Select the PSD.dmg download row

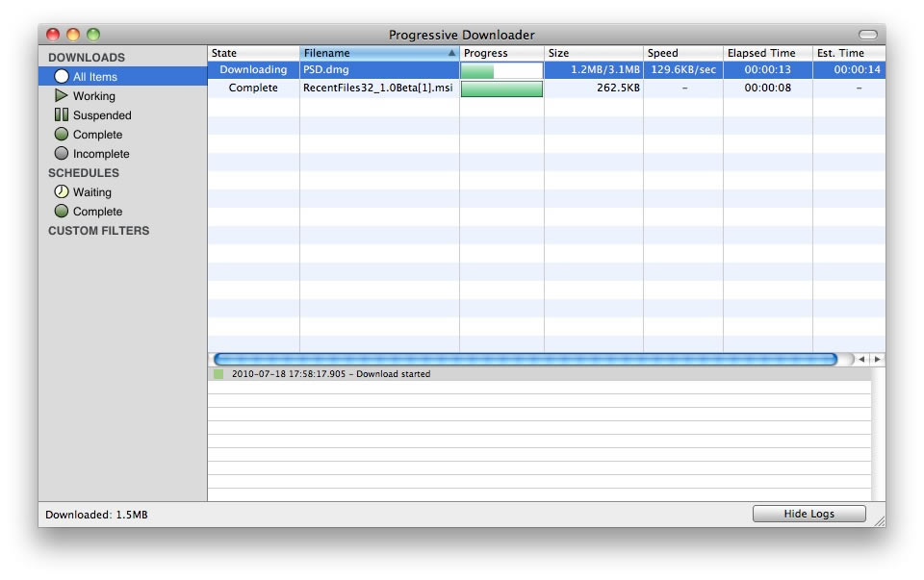[375, 69]
